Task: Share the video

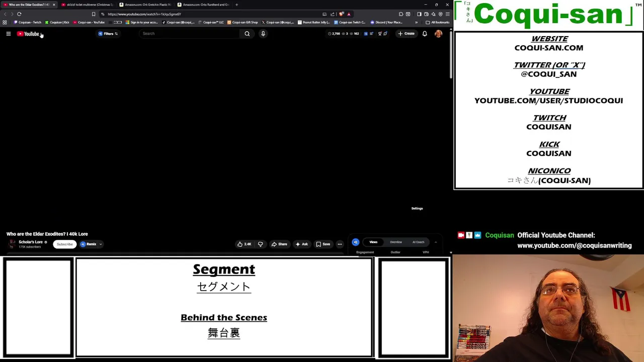Action: [x=279, y=244]
